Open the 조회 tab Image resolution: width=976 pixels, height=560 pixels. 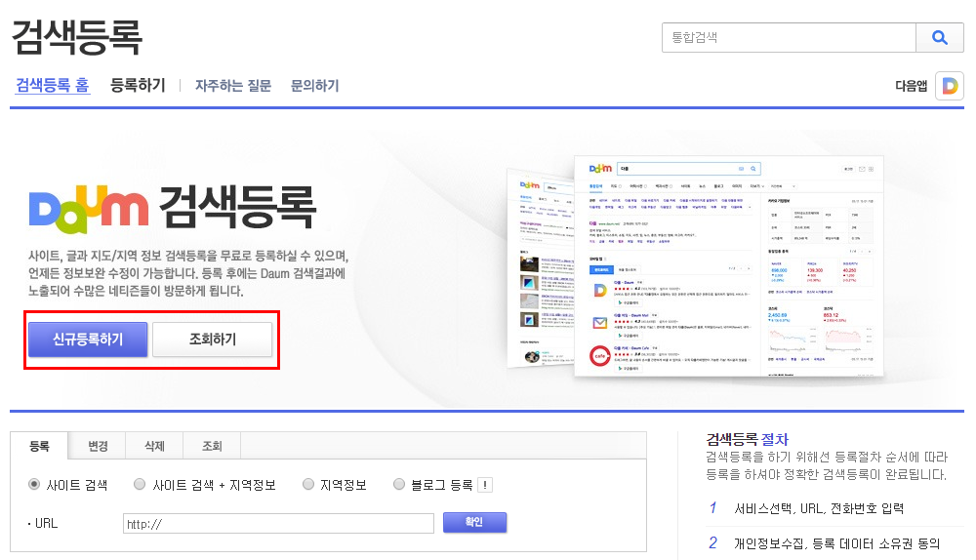tap(212, 446)
